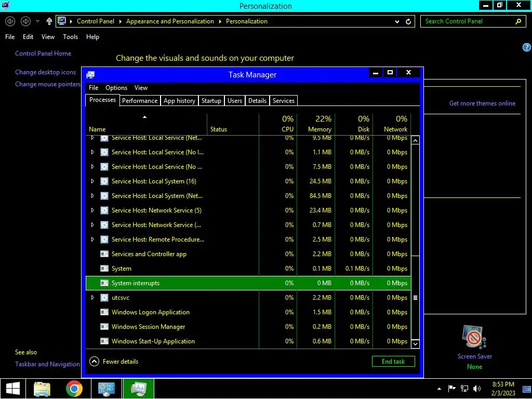This screenshot has height=399, width=532.
Task: Open Control Panel Home link
Action: click(x=43, y=54)
